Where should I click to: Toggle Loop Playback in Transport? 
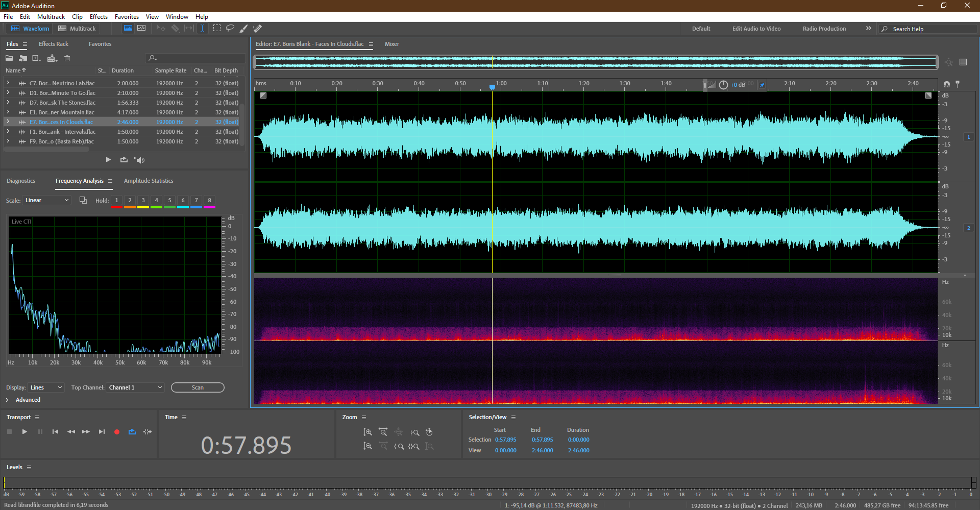(x=132, y=432)
